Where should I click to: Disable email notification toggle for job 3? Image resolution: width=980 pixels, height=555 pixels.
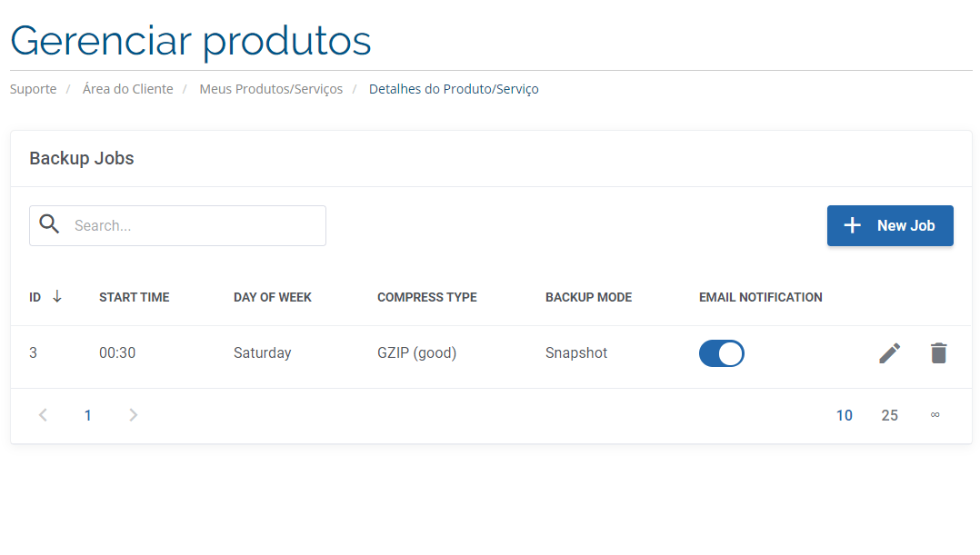721,353
